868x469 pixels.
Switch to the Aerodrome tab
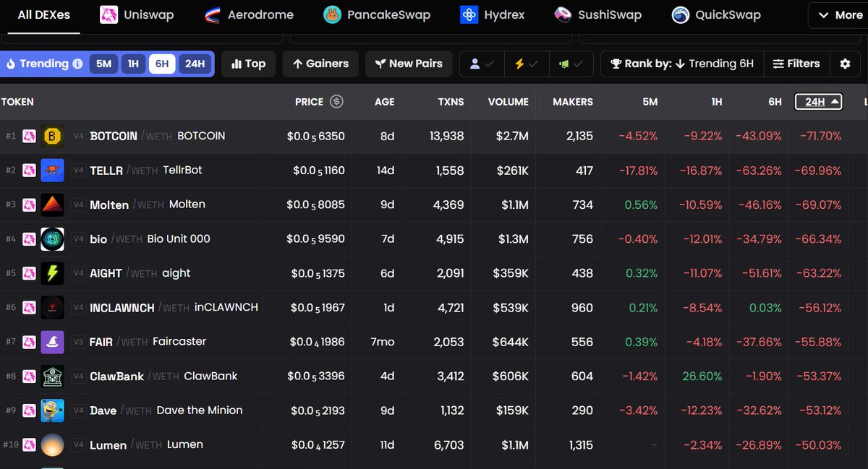[250, 14]
